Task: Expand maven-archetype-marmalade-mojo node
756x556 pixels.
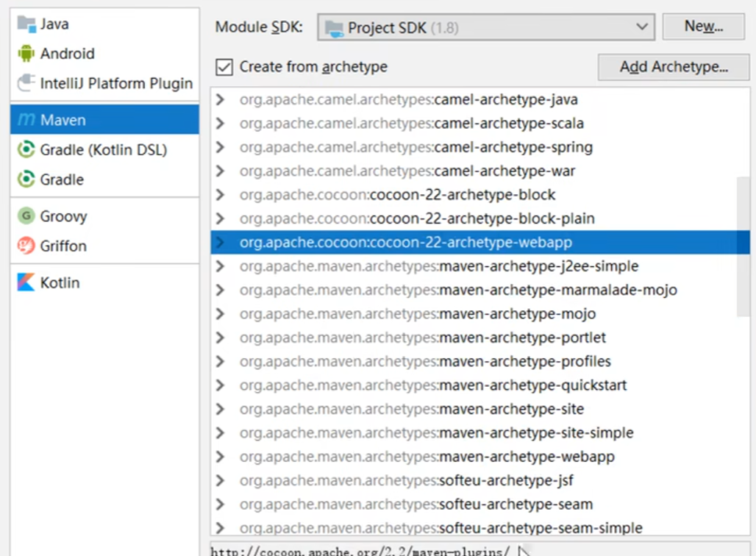Action: 221,291
